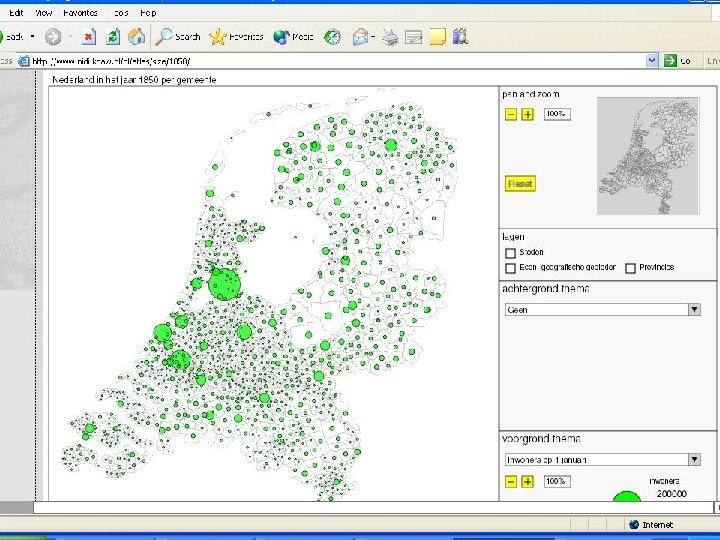Image resolution: width=720 pixels, height=540 pixels.
Task: Enable the Provincies layer checkbox
Action: (630, 268)
